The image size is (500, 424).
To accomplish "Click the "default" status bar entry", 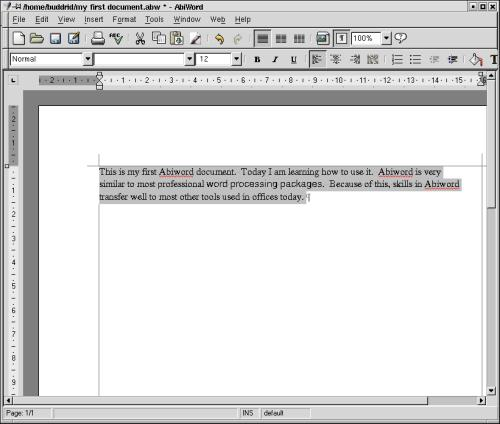I will [273, 413].
